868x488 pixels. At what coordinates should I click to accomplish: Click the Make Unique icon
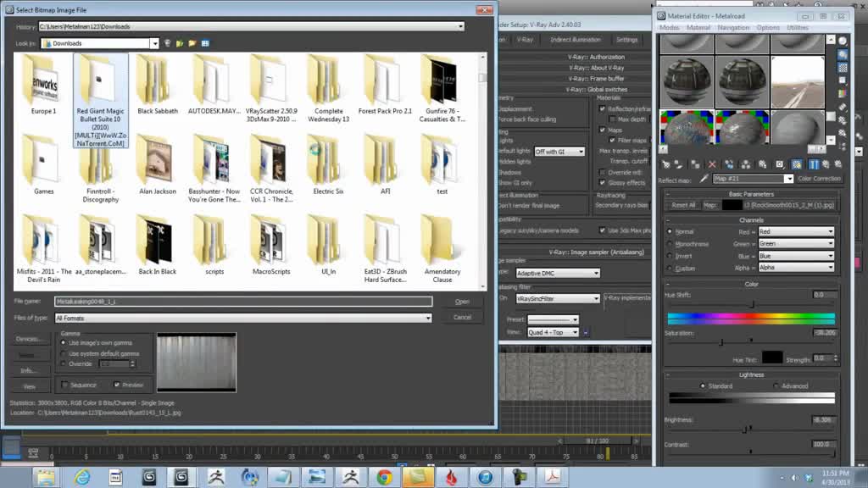pos(746,164)
